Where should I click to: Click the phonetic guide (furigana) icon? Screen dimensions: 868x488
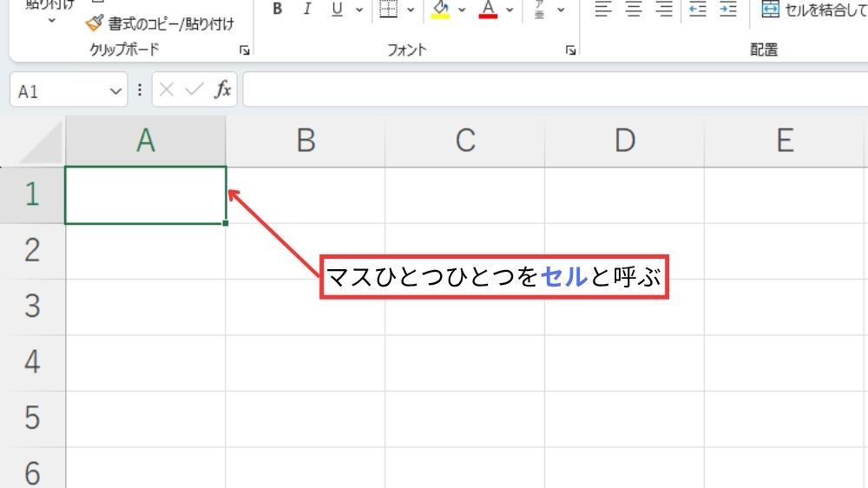click(539, 10)
